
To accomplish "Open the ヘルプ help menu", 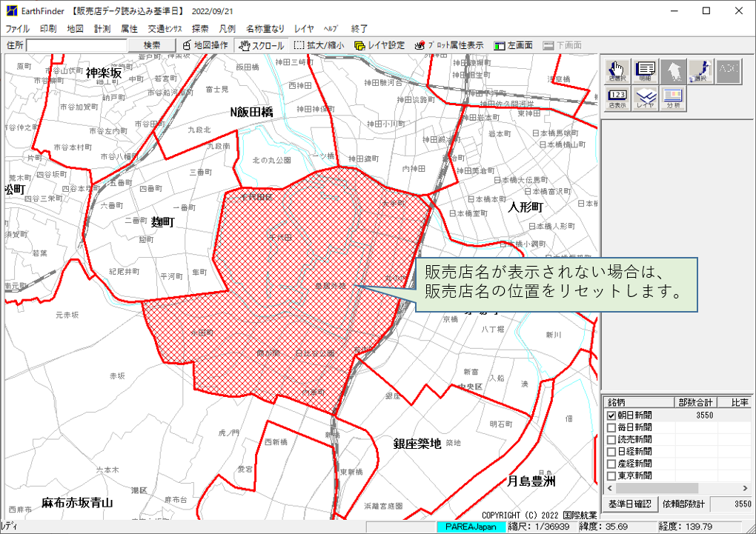I will 331,29.
